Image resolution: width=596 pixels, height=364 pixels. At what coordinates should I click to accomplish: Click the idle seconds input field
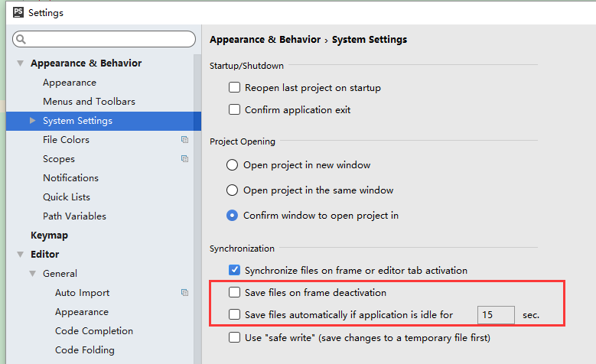[496, 314]
